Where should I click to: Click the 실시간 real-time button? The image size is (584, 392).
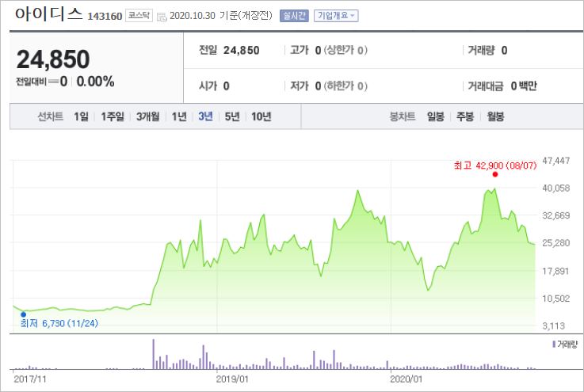294,16
